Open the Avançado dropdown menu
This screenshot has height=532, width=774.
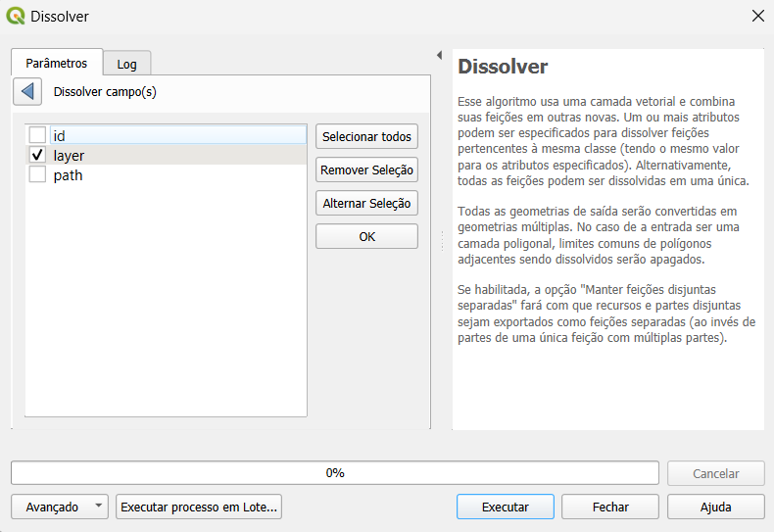[60, 507]
